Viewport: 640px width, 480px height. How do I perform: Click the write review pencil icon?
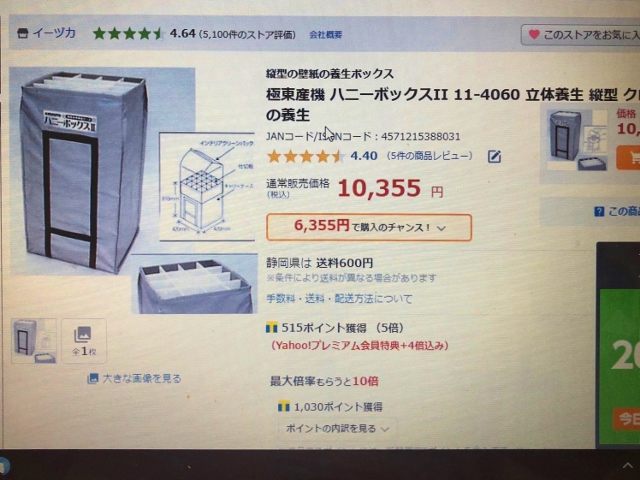coord(494,156)
